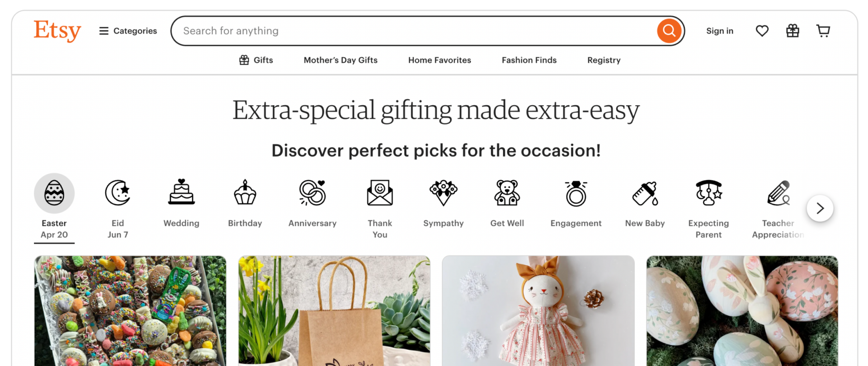This screenshot has width=868, height=366.
Task: Open the Categories hamburger menu
Action: point(128,31)
